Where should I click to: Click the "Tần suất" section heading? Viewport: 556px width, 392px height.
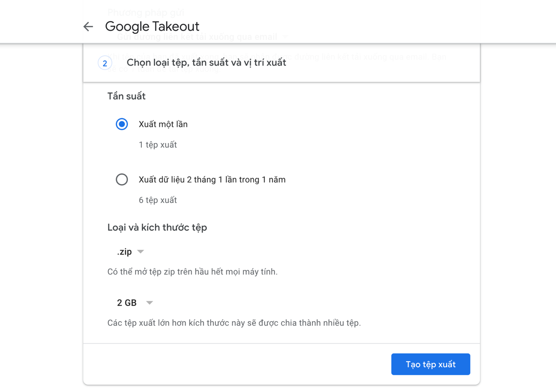[x=127, y=96]
